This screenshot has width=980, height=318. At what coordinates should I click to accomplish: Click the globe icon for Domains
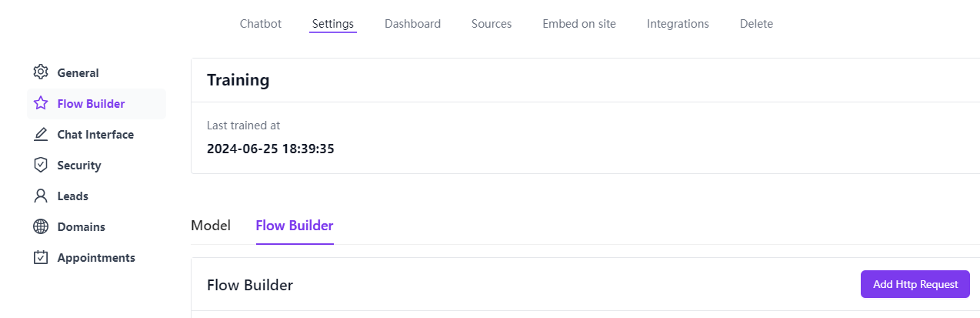point(41,226)
